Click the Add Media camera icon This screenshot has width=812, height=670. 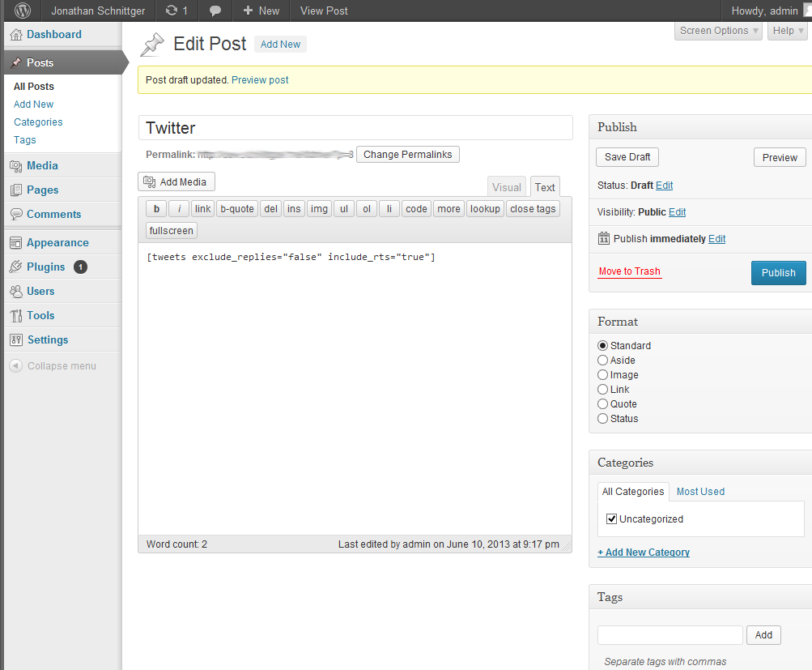click(x=149, y=181)
